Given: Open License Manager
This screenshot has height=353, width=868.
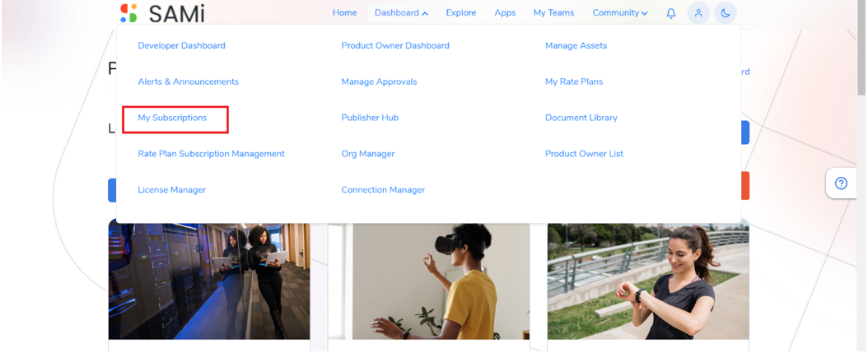Looking at the screenshot, I should point(171,190).
